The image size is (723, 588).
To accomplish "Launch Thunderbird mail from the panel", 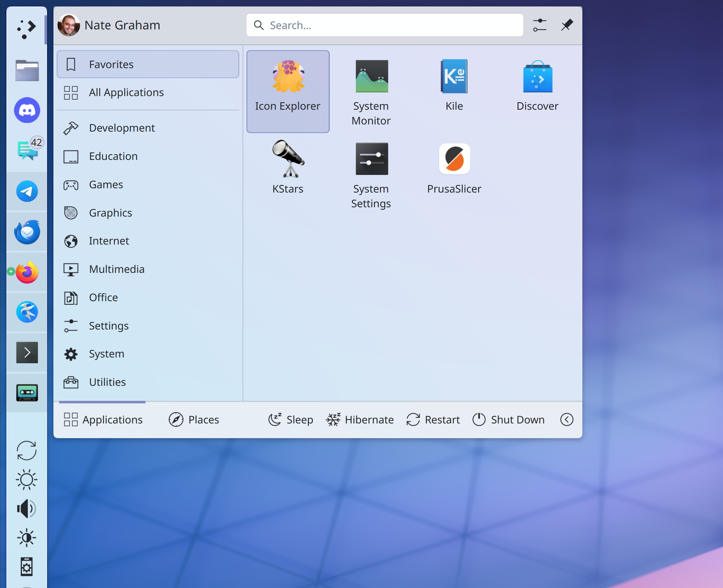I will pyautogui.click(x=27, y=232).
